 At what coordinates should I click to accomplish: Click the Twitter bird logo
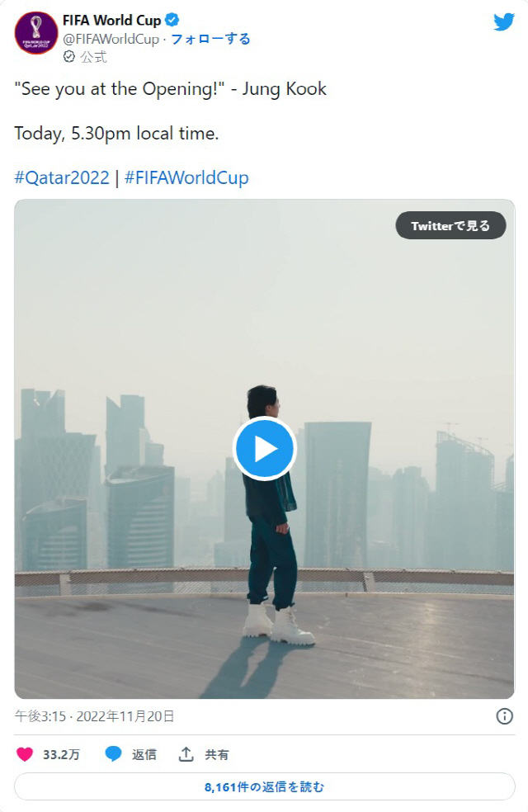point(504,21)
